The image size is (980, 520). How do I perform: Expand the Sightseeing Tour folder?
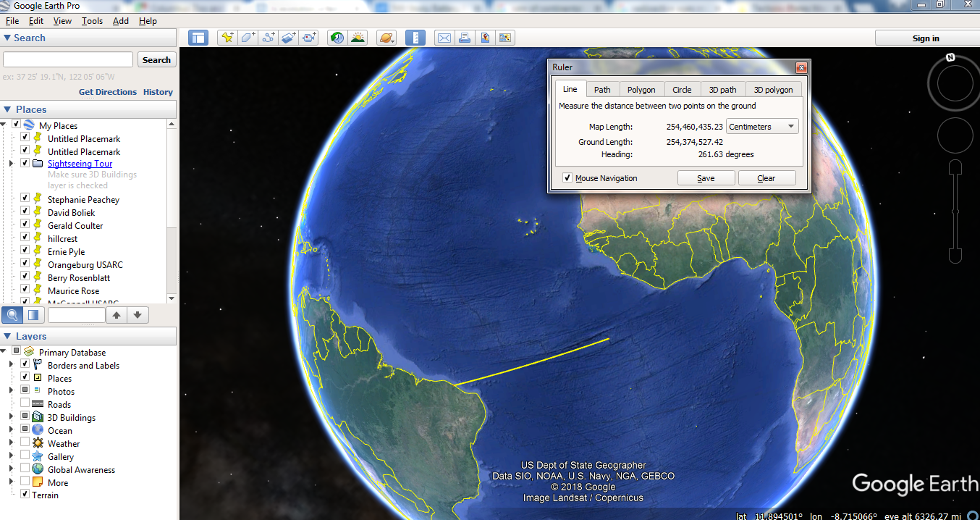pyautogui.click(x=11, y=164)
